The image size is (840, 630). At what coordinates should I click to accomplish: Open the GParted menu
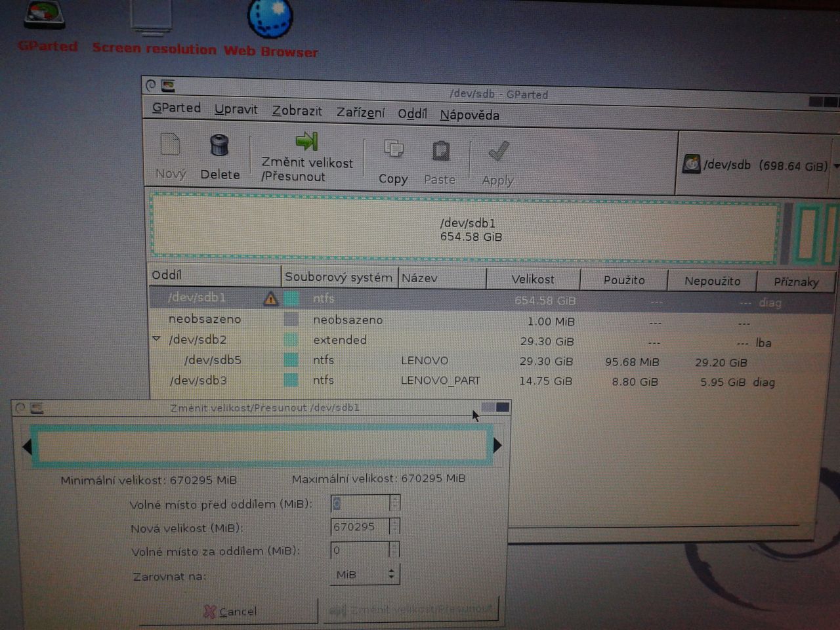tap(177, 108)
